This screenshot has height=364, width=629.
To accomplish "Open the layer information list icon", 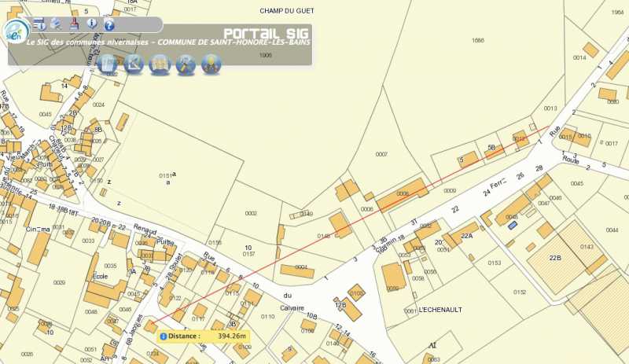I will (39, 24).
